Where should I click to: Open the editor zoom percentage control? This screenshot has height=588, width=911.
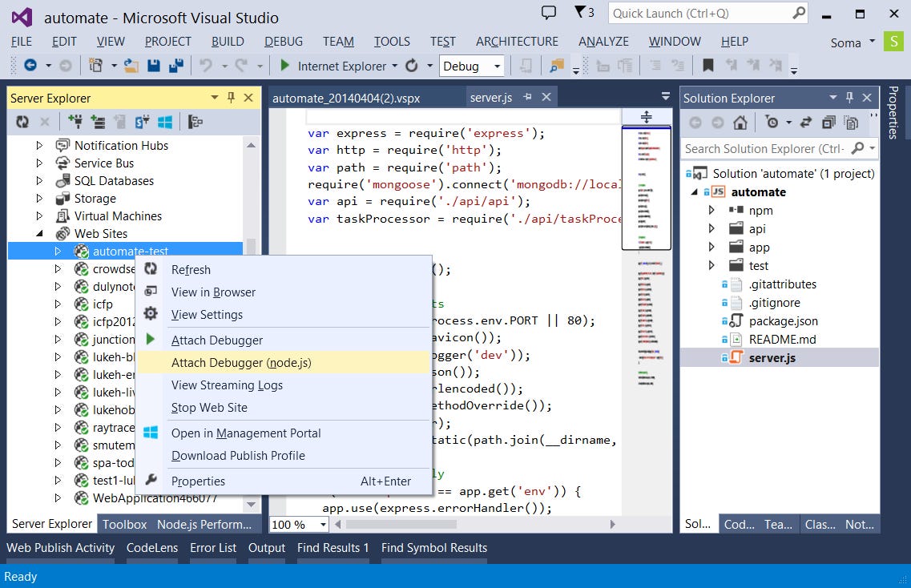click(298, 525)
